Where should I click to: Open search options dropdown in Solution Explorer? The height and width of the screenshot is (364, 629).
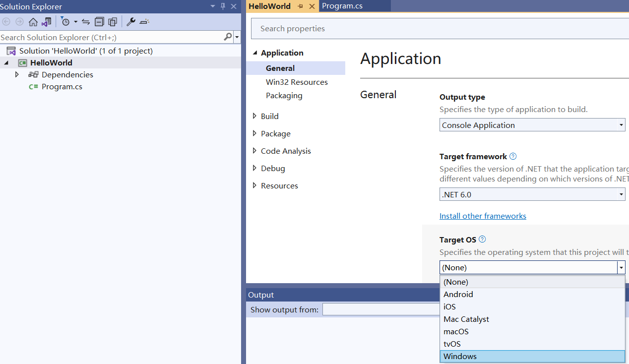point(237,37)
